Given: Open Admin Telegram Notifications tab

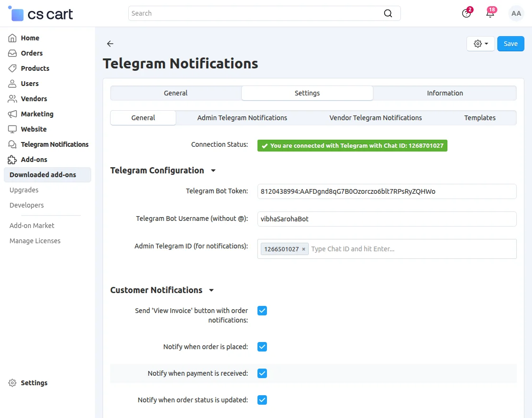Looking at the screenshot, I should click(x=242, y=118).
